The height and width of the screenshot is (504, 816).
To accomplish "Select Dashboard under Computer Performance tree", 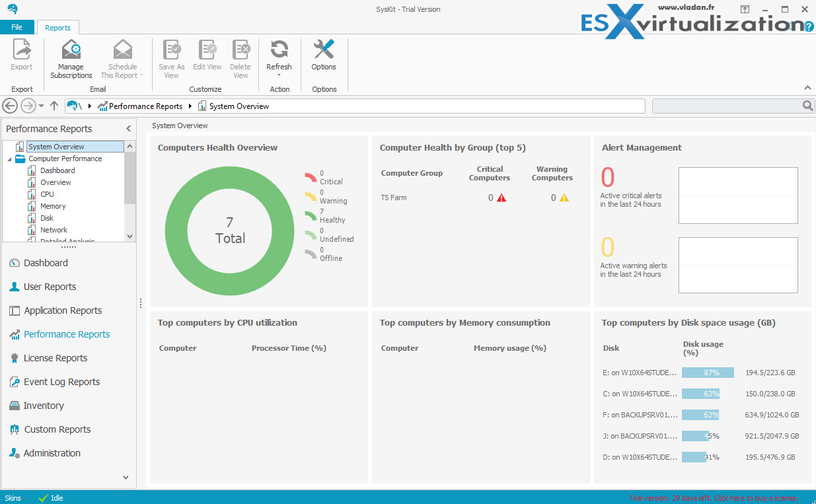I will tap(57, 170).
